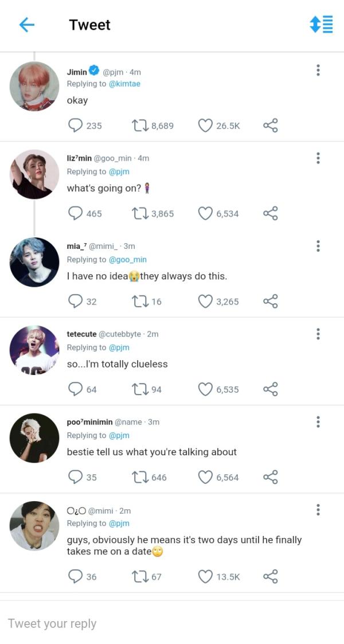Share mia_⁷'s "I have no idea" tweet
The width and height of the screenshot is (344, 644).
(x=270, y=302)
